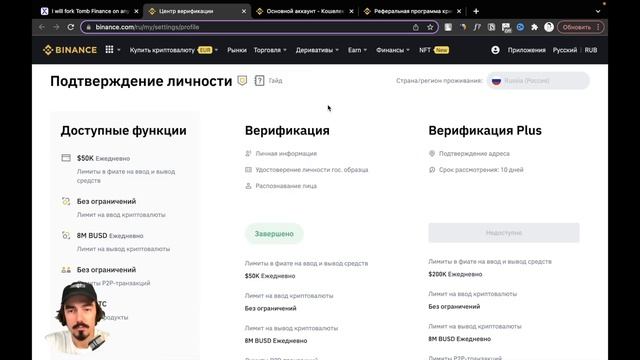
Task: Click the Недоступно button
Action: [504, 233]
